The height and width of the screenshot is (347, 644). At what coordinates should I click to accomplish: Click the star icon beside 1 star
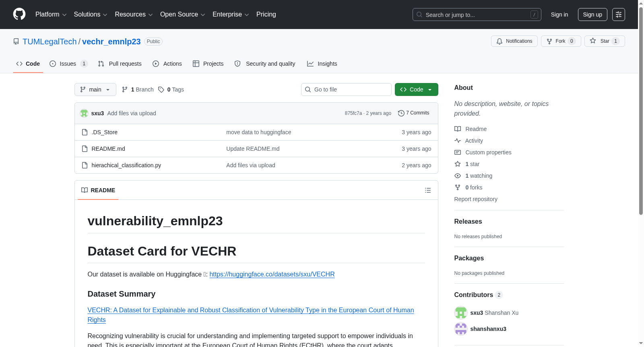click(x=458, y=164)
